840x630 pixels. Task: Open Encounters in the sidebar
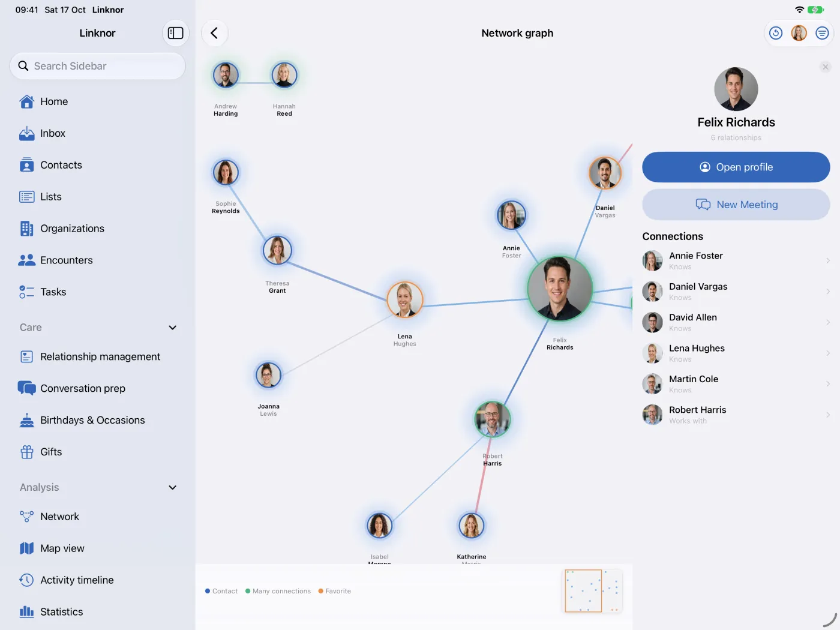pyautogui.click(x=98, y=260)
